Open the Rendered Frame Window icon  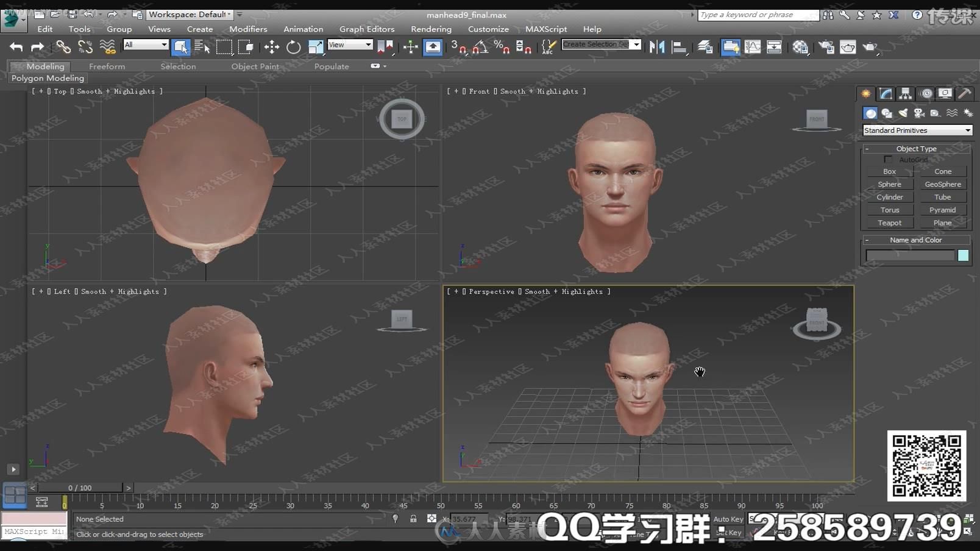point(848,47)
